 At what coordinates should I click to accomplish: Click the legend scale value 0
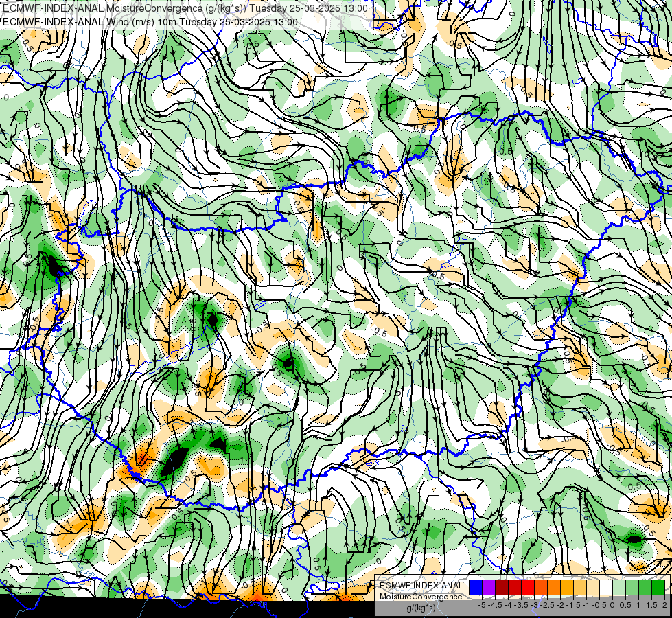click(612, 605)
